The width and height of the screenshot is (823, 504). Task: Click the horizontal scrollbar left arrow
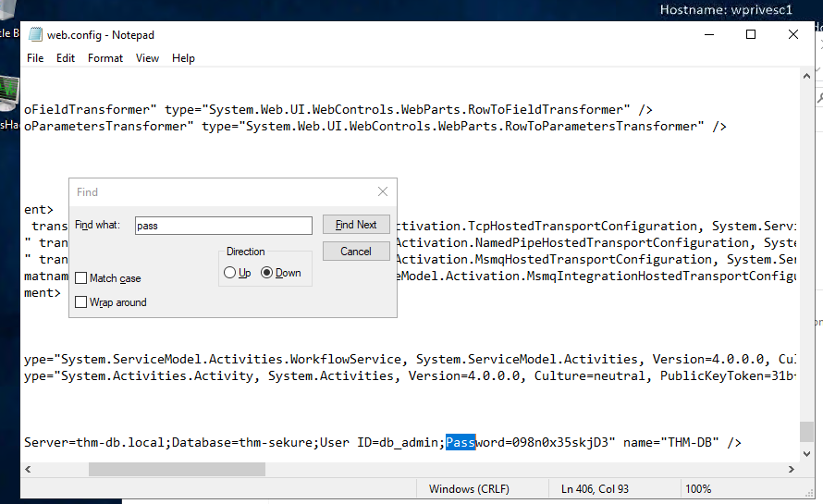pyautogui.click(x=28, y=469)
